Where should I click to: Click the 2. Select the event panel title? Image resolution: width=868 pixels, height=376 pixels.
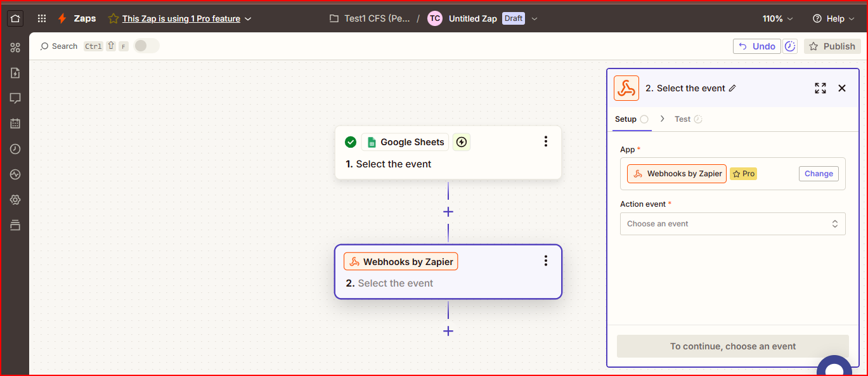click(685, 88)
